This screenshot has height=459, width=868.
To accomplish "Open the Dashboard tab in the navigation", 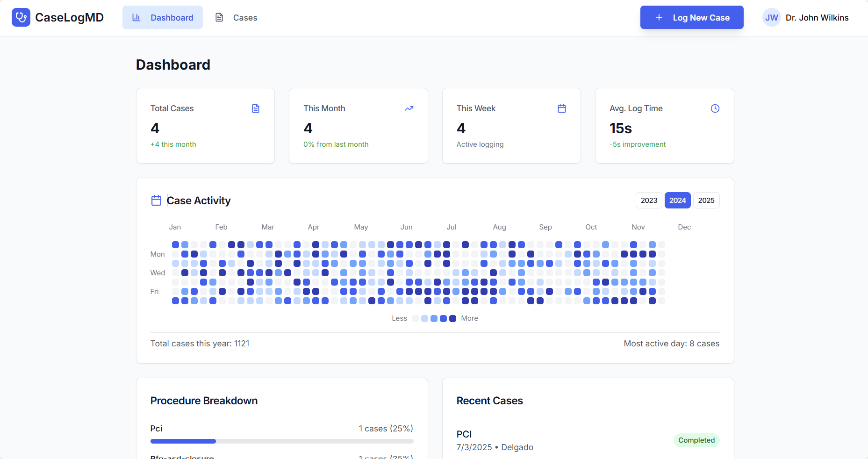I will (x=163, y=18).
